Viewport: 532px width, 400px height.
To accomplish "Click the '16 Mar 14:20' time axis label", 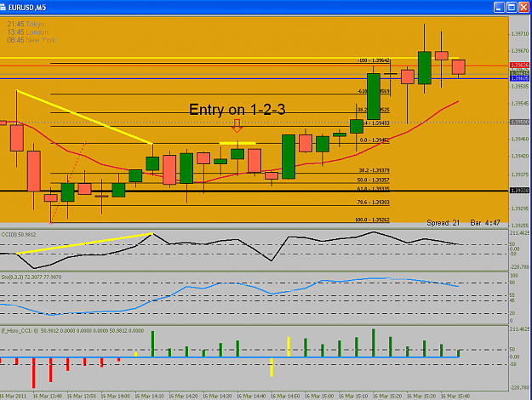I will (183, 396).
